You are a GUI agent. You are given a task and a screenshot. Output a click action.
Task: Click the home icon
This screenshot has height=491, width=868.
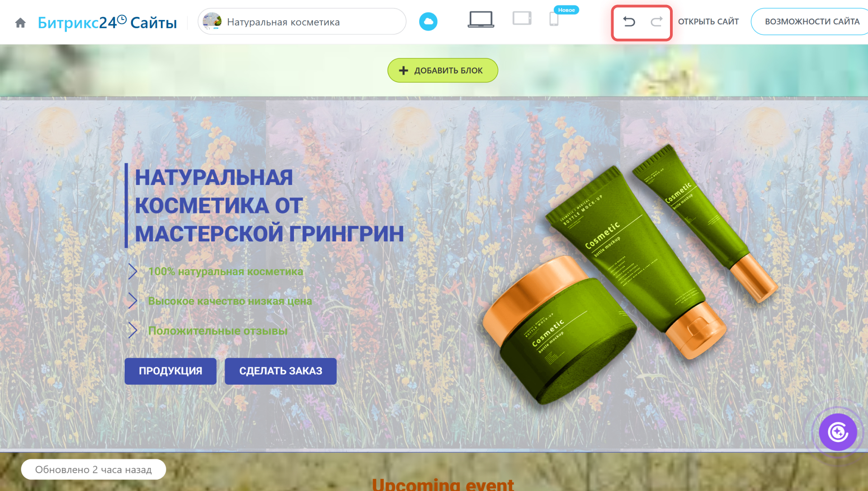(20, 23)
